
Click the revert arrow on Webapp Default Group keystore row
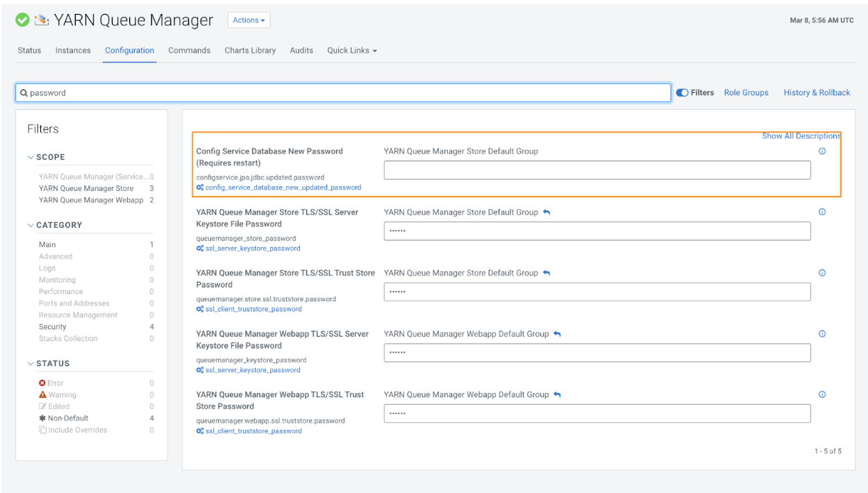click(x=556, y=333)
